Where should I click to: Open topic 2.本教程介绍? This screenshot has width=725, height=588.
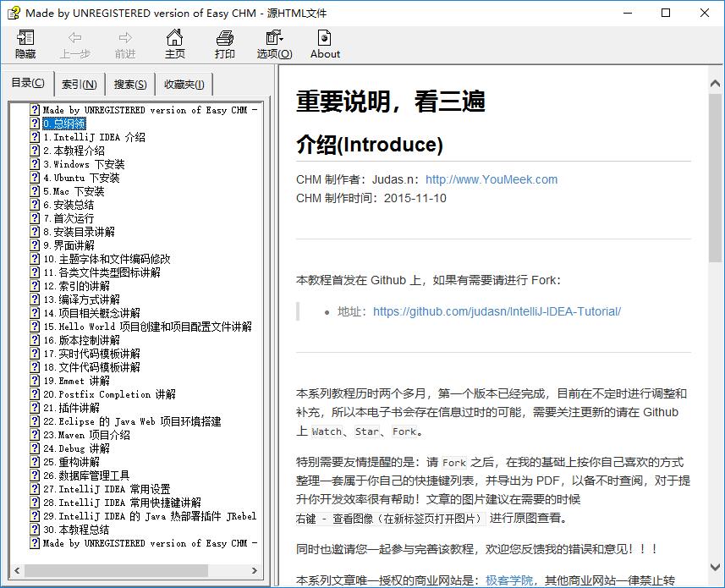[x=74, y=151]
